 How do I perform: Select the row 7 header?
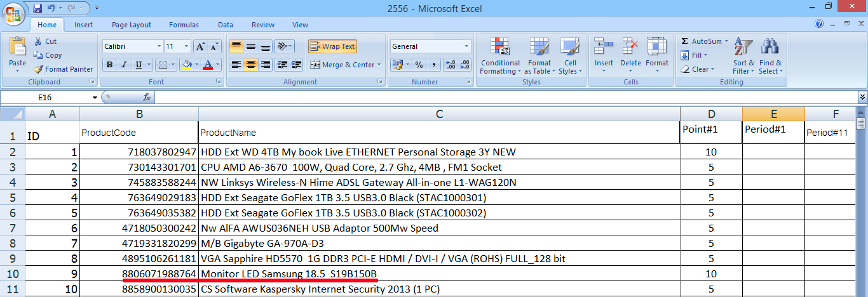(13, 228)
